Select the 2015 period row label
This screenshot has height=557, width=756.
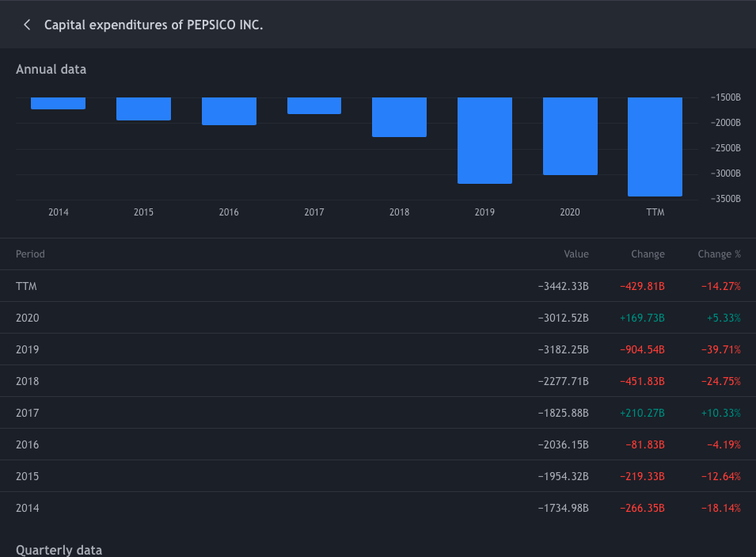pos(28,476)
